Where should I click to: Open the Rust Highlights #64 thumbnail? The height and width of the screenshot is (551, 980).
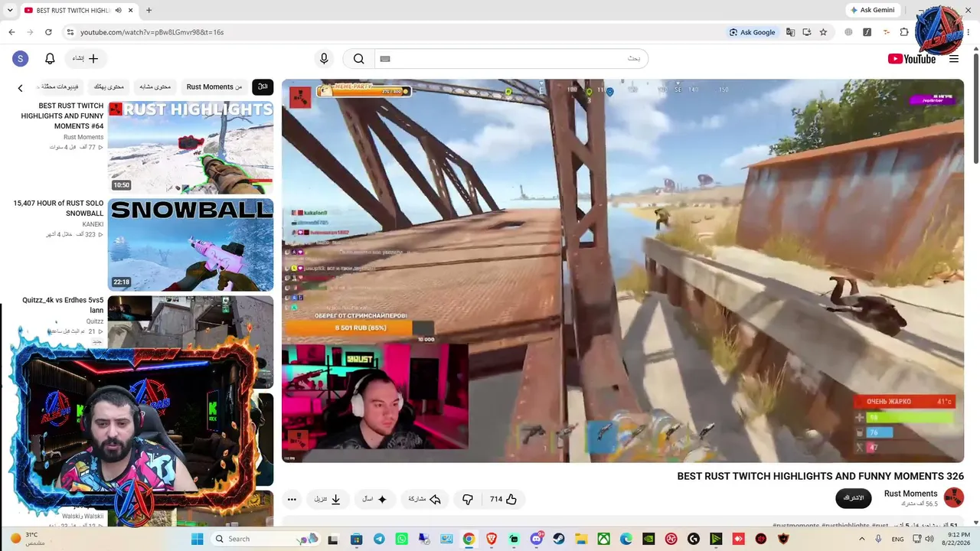click(x=191, y=148)
